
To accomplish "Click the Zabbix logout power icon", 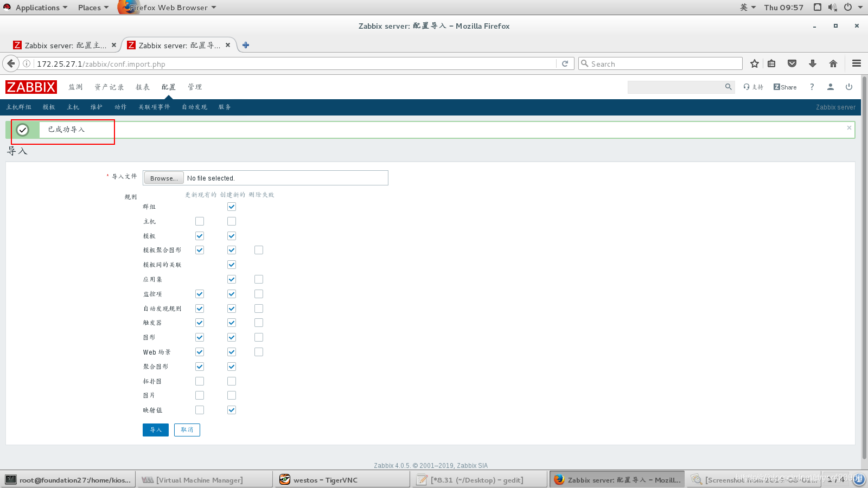I will (849, 87).
